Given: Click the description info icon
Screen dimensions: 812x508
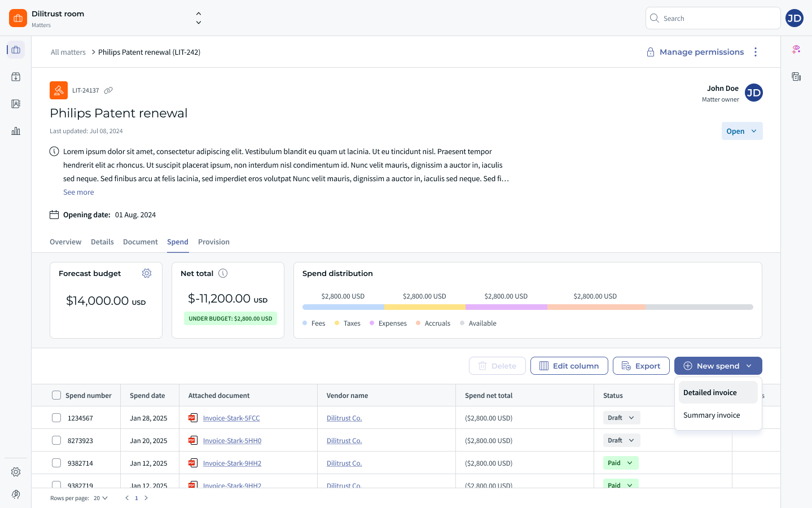Looking at the screenshot, I should click(x=54, y=151).
